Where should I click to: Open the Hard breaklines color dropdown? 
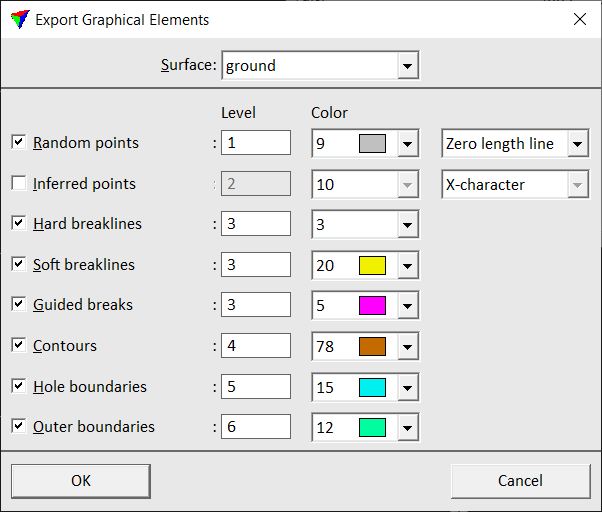tap(365, 224)
